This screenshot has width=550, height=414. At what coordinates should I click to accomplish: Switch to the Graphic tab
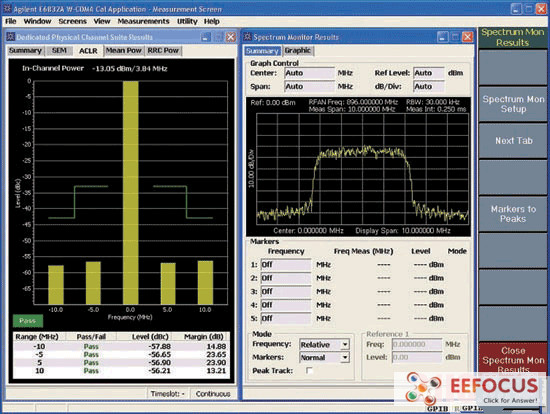(297, 51)
